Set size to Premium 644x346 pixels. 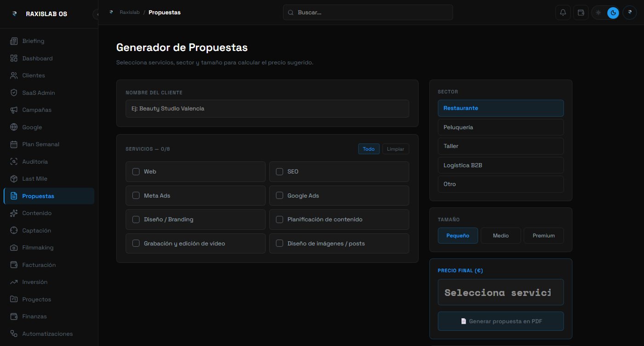[x=544, y=236]
